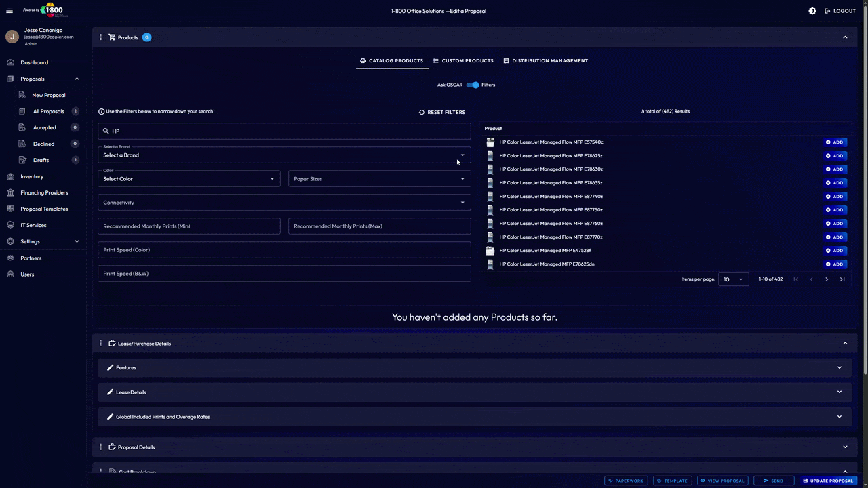Viewport: 868px width, 488px height.
Task: Switch to Distribution Management tab
Action: pos(546,60)
